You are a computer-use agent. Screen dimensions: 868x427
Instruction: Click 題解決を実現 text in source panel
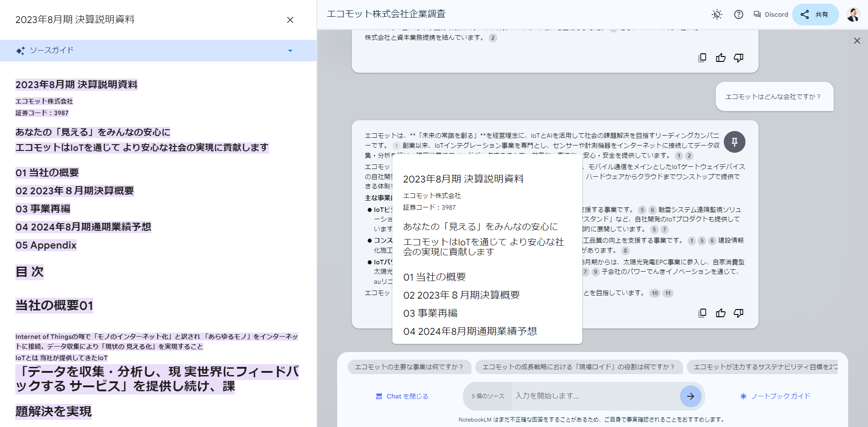point(53,411)
